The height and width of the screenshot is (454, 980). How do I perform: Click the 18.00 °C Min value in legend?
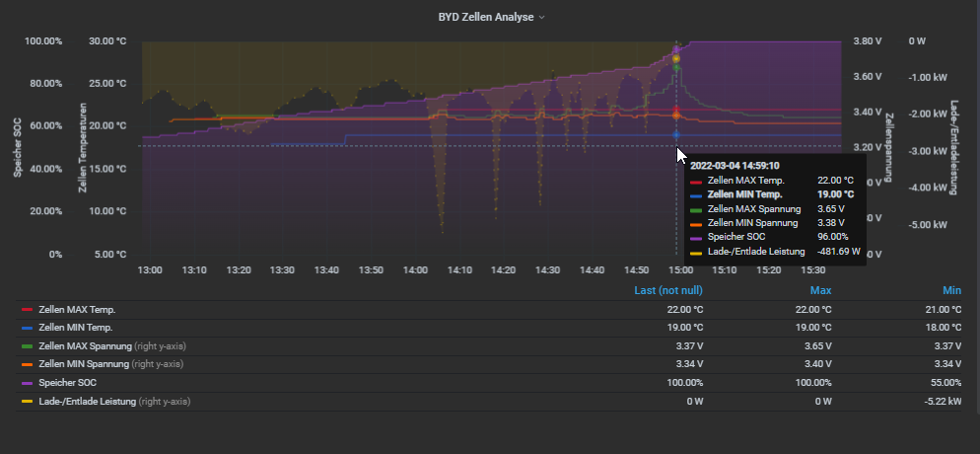coord(942,328)
